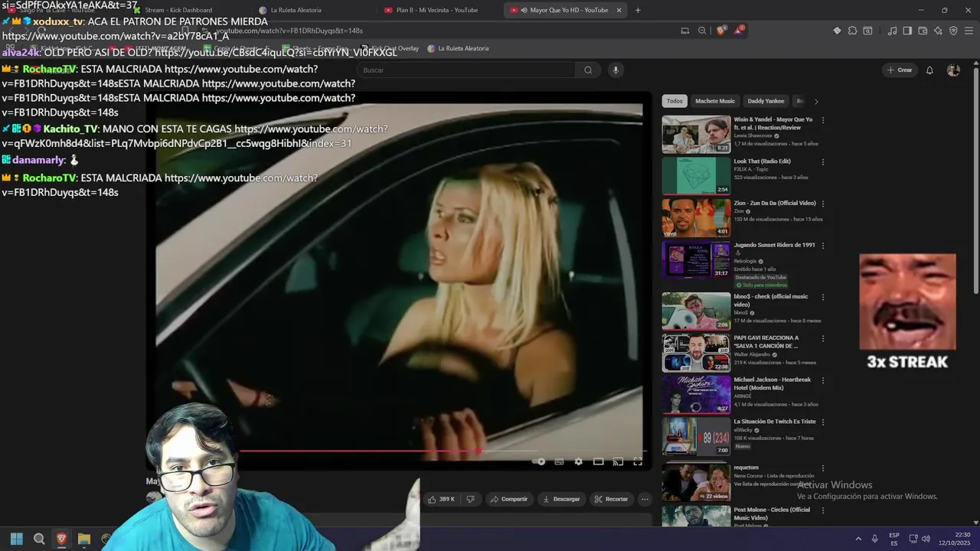Click the red video progress bar scrubber
The image size is (980, 551).
(479, 451)
